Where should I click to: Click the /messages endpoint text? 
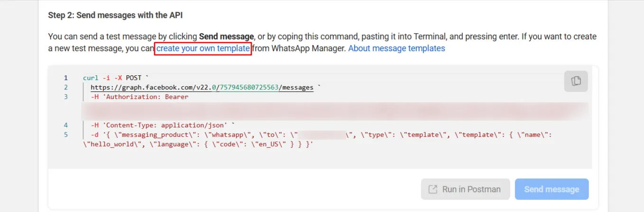[x=296, y=87]
